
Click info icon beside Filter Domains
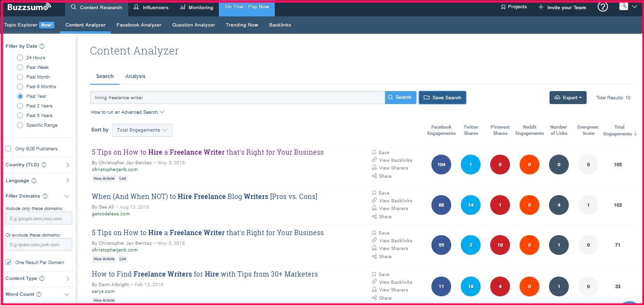pyautogui.click(x=45, y=196)
